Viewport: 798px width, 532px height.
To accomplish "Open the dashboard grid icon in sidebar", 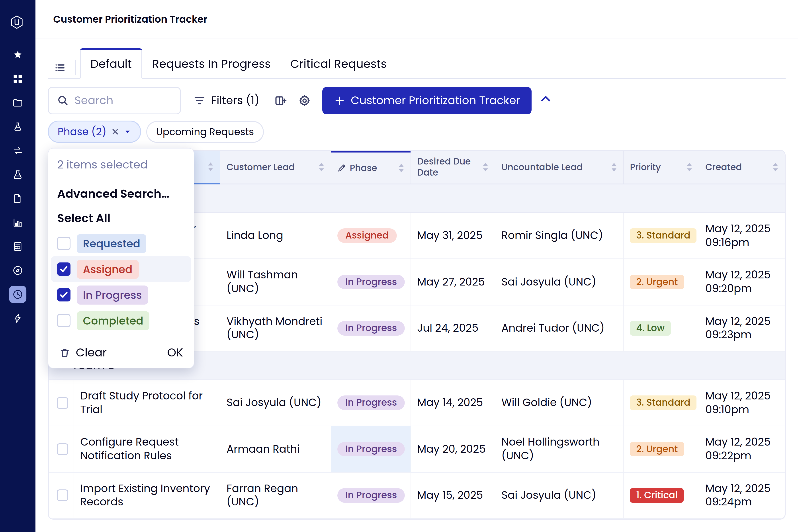I will coord(18,79).
